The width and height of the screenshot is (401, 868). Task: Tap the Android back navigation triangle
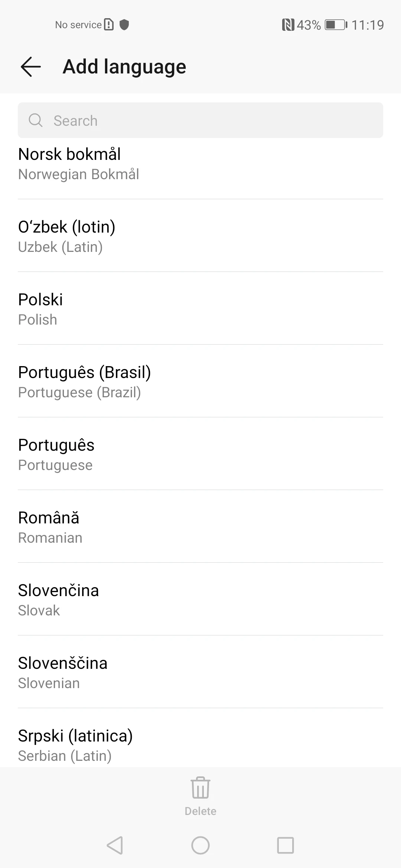[115, 845]
